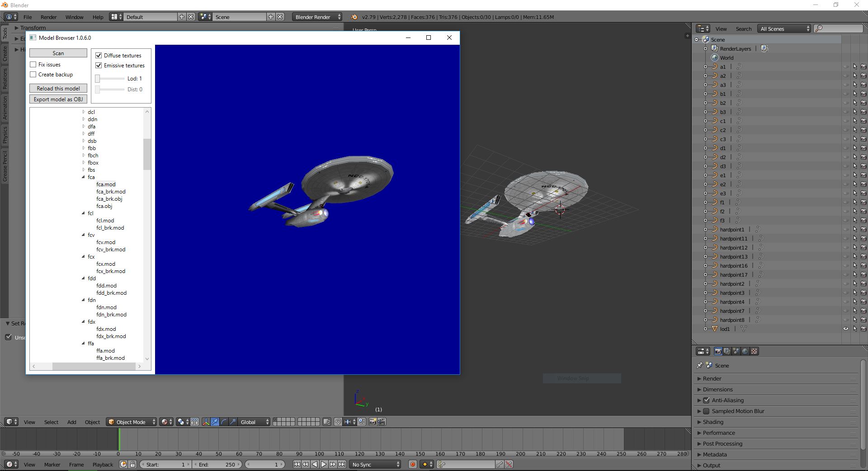Select the scale manipulator icon
The width and height of the screenshot is (868, 471).
pos(233,422)
